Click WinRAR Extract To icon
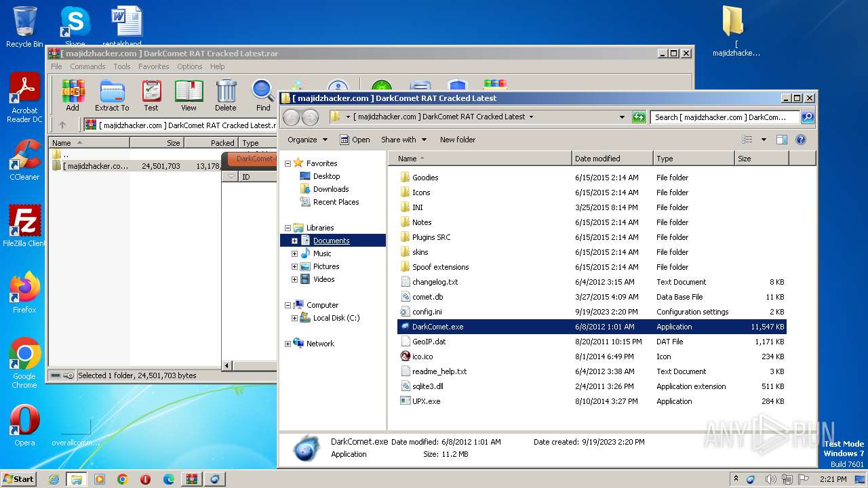The image size is (868, 488). pos(112,95)
